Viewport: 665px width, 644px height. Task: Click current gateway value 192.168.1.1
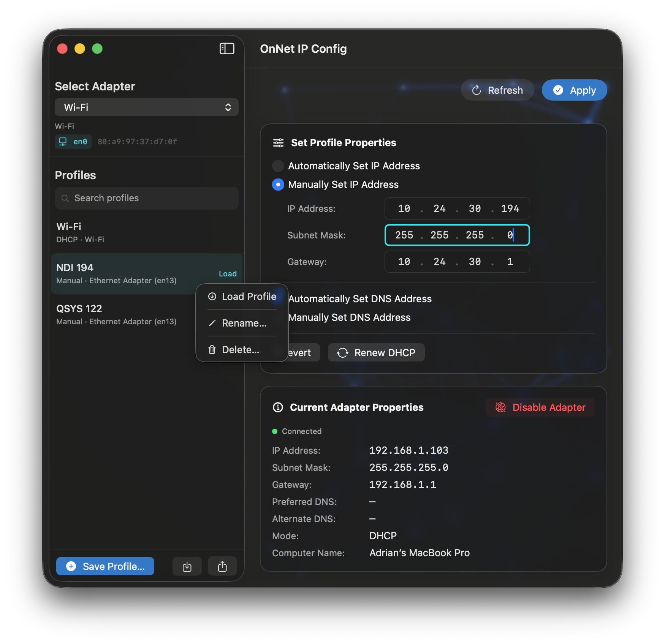point(403,485)
